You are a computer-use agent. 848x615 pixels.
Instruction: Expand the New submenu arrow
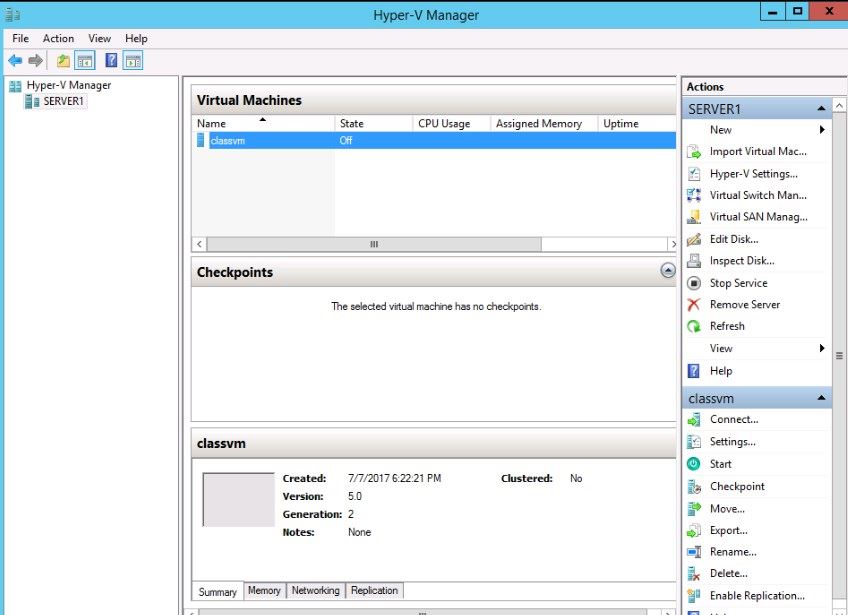(x=822, y=130)
